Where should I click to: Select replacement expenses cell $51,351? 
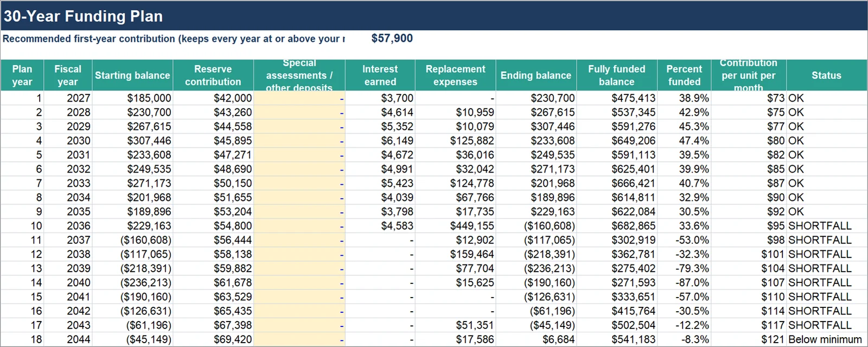(x=455, y=325)
